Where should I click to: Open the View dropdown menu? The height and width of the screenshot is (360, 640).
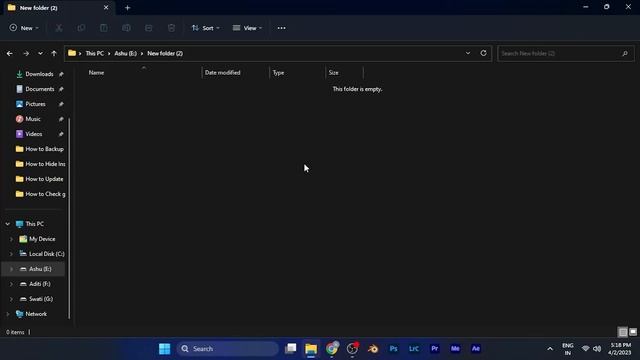point(247,28)
